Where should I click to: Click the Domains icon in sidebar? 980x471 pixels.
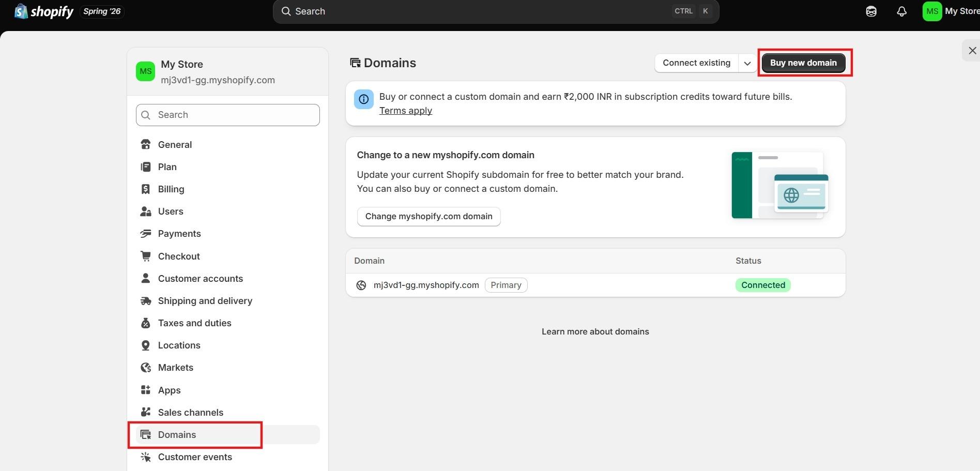(x=146, y=434)
